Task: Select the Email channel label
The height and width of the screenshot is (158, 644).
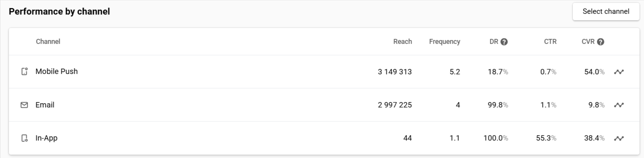Action: click(45, 105)
